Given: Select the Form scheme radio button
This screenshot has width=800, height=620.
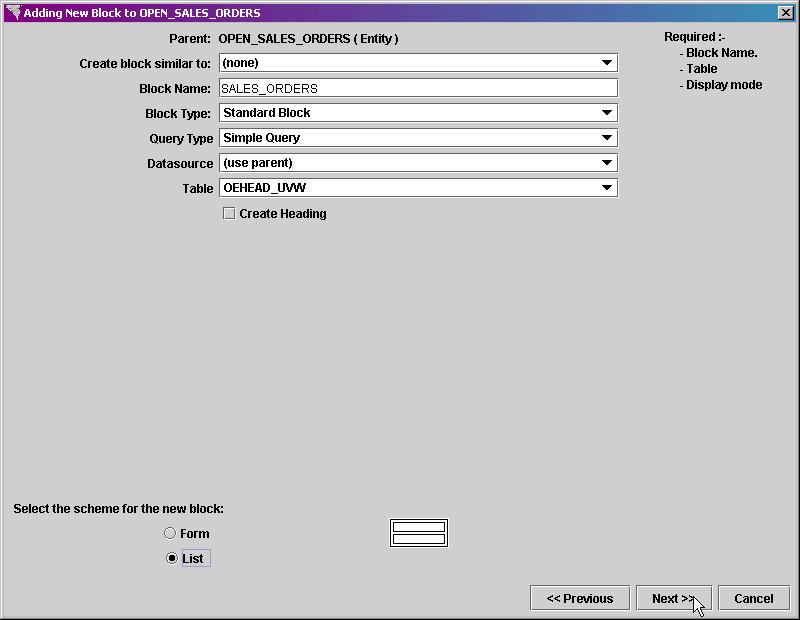Looking at the screenshot, I should tap(170, 533).
